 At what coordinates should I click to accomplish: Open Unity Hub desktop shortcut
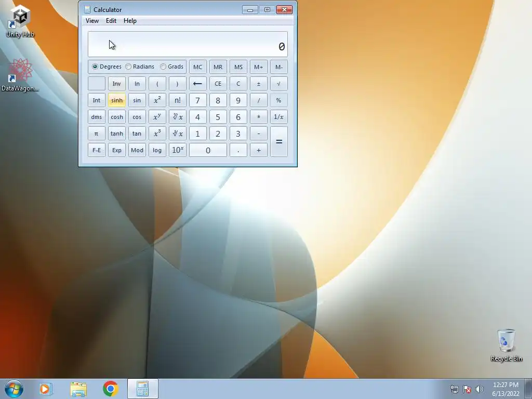20,21
